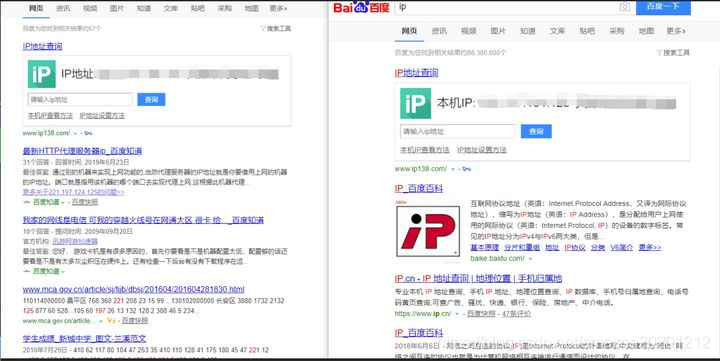Open 迅游网游加速器 official link
Image resolution: width=720 pixels, height=361 pixels.
click(75, 241)
